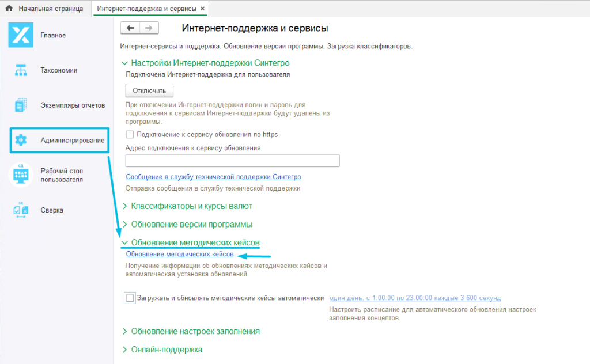Open Сообщение в службу технической поддержки link
590x364 pixels.
213,176
